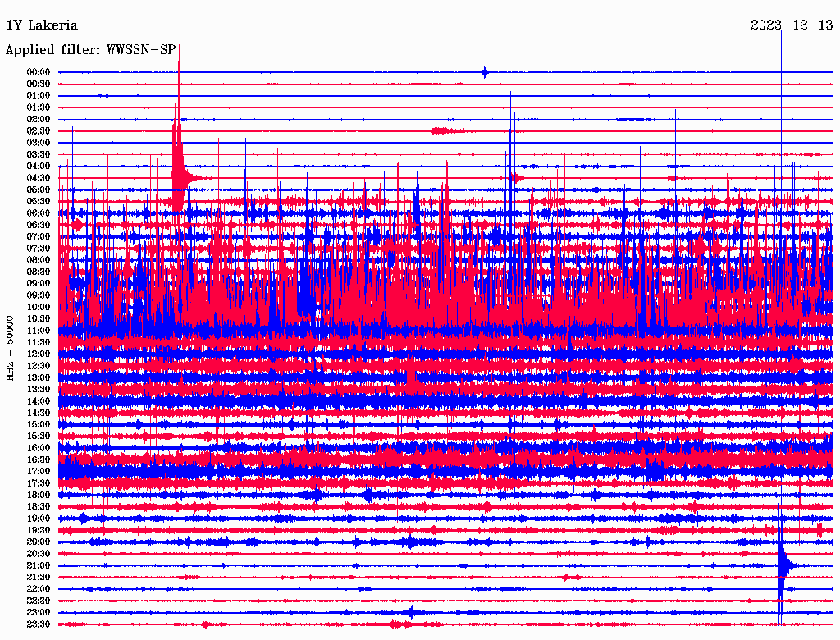Select the 12:00 time label
Image resolution: width=840 pixels, height=640 pixels.
39,354
